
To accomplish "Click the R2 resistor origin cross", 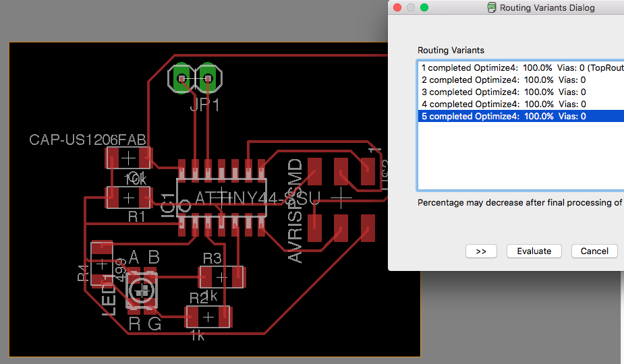I will coord(208,317).
